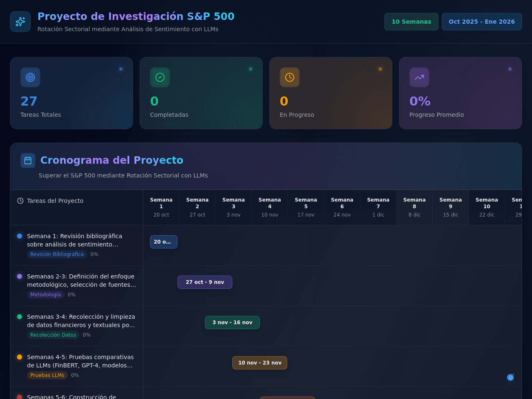Click the trending arrow icon on Progreso Promedio card
Viewport: 532px width, 399px height.
(x=419, y=77)
